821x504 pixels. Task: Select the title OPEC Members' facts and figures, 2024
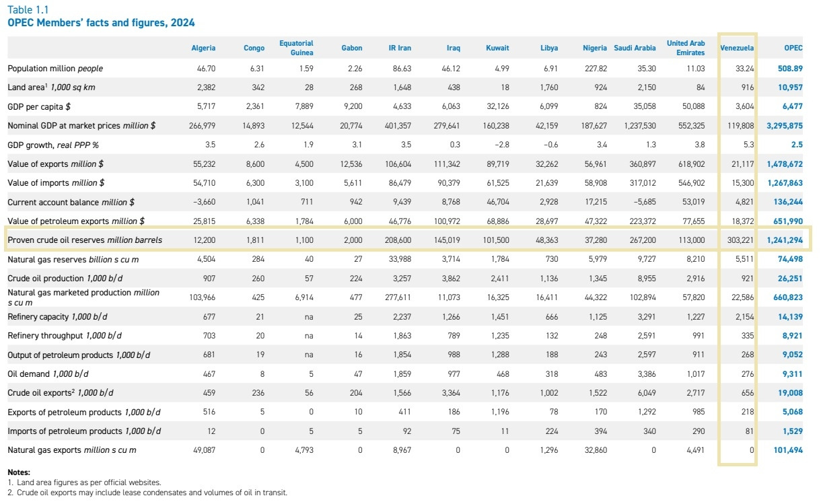(x=101, y=23)
